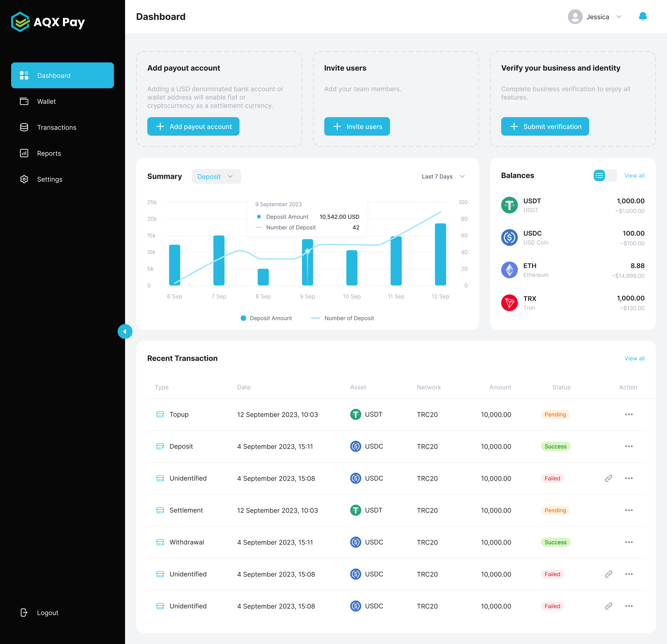The height and width of the screenshot is (644, 667).
Task: Click the Ethereum coin icon in Balances
Action: tap(510, 270)
